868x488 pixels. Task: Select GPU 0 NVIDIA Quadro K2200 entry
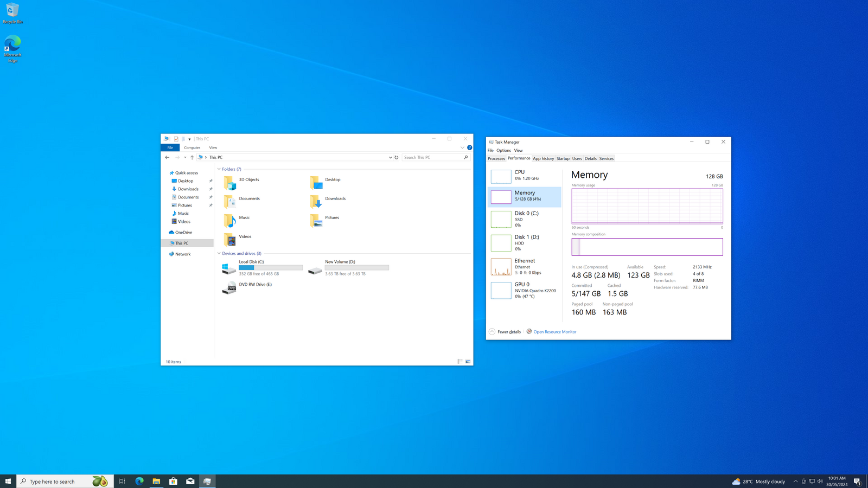[525, 291]
